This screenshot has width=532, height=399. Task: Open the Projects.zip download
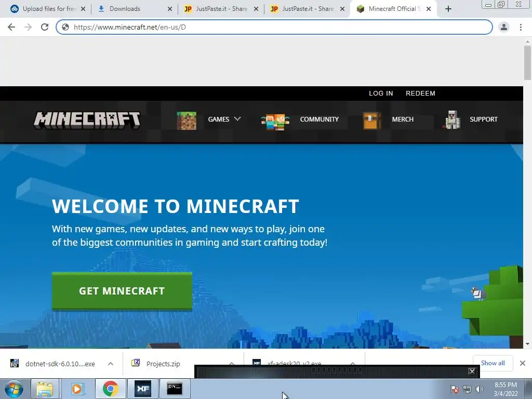[x=163, y=364]
